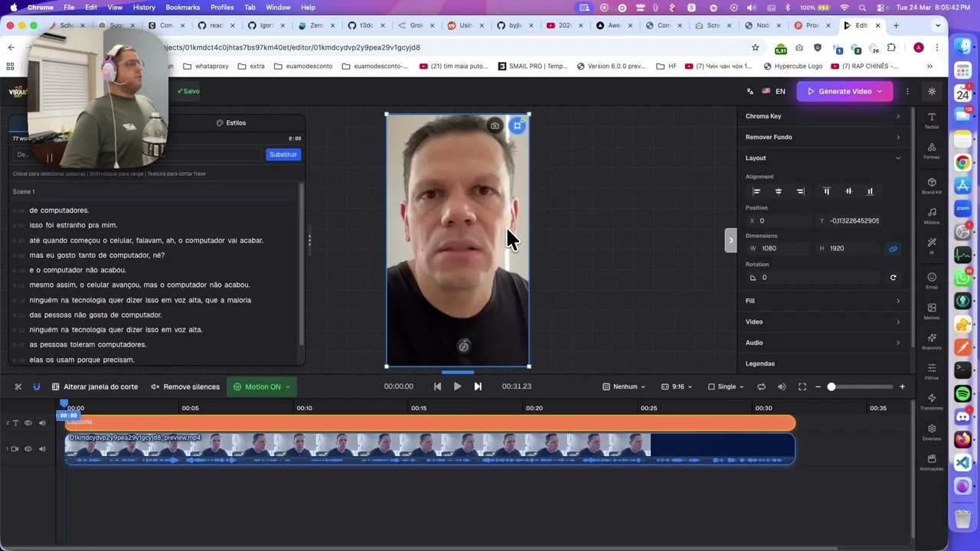The image size is (980, 551).
Task: Click the Substituir button
Action: [283, 155]
